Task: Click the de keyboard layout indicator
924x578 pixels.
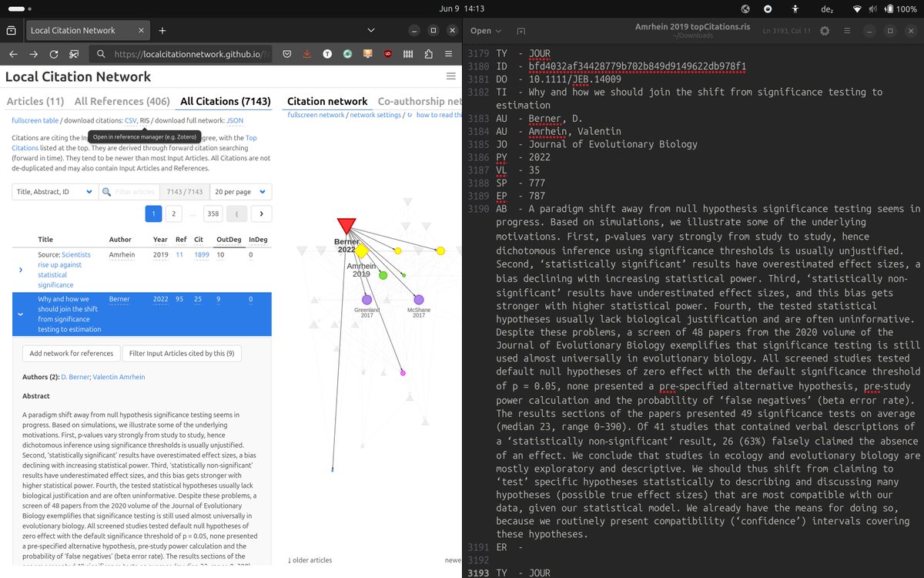Action: [826, 9]
